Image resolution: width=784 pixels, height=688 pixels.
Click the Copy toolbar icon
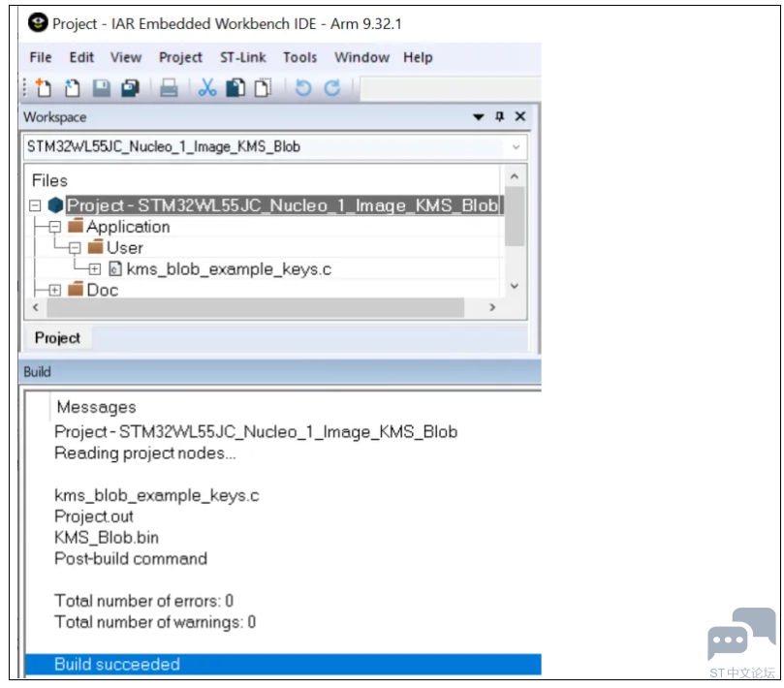pyautogui.click(x=235, y=88)
